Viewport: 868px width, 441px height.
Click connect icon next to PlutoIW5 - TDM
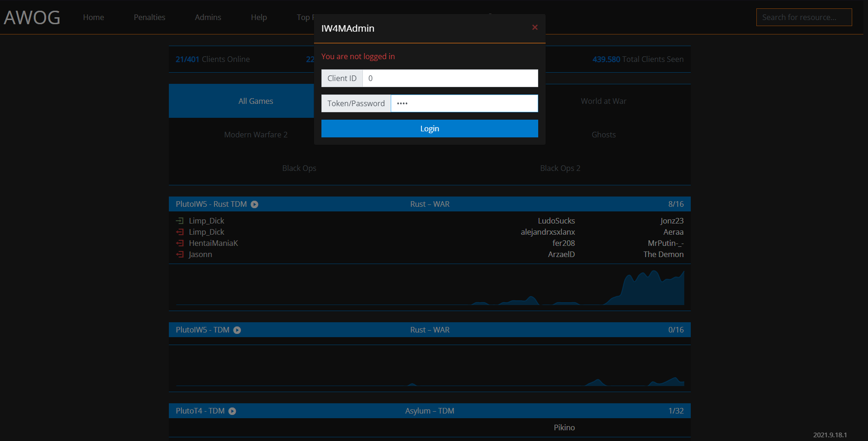[x=237, y=330]
